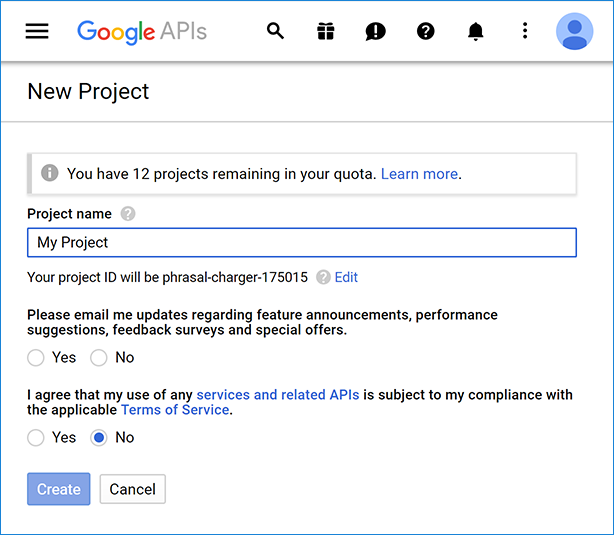Click the Project name text field

point(301,243)
